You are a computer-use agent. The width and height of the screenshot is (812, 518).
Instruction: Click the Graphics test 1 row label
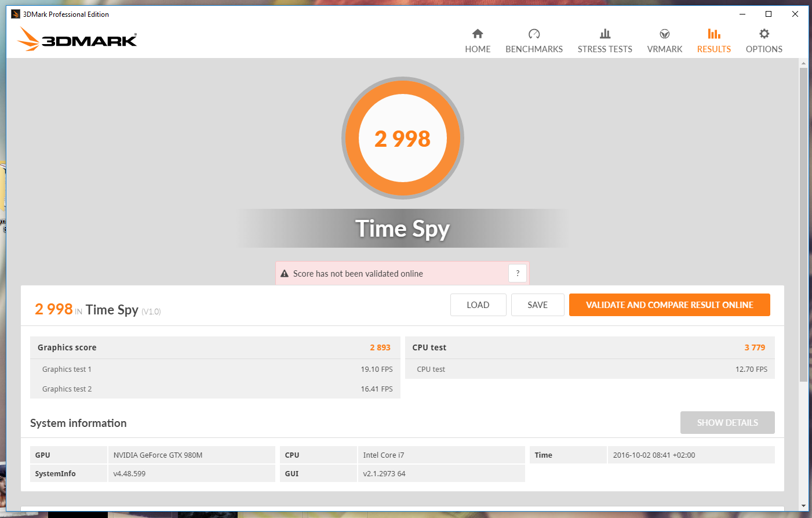(67, 370)
